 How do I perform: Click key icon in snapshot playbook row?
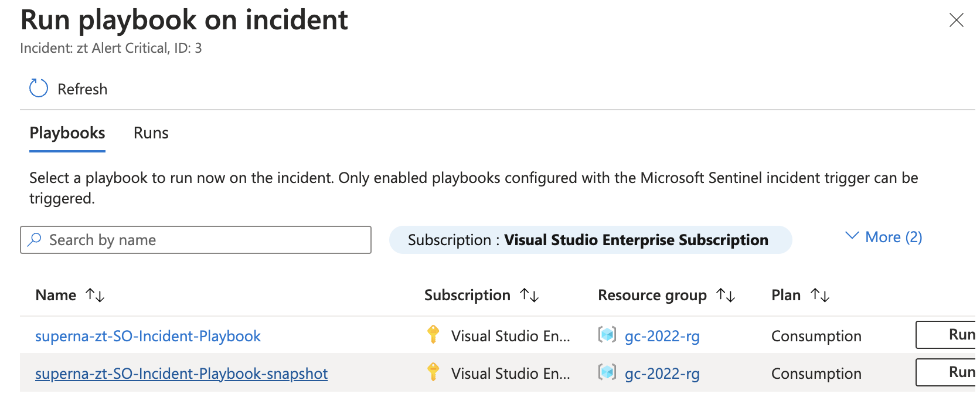click(x=433, y=372)
